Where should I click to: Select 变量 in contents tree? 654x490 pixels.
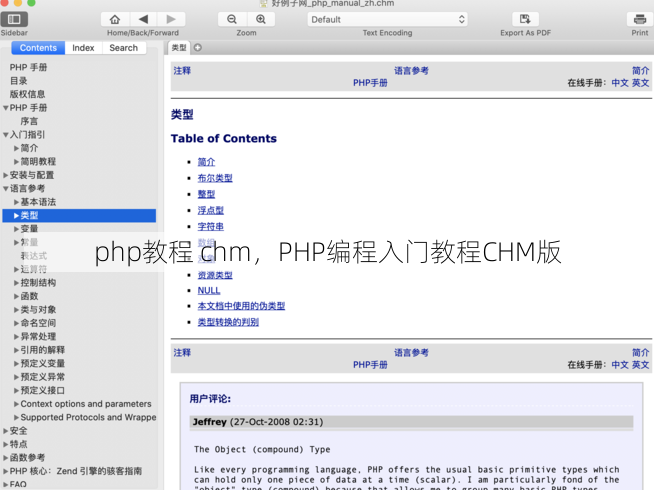click(x=29, y=229)
